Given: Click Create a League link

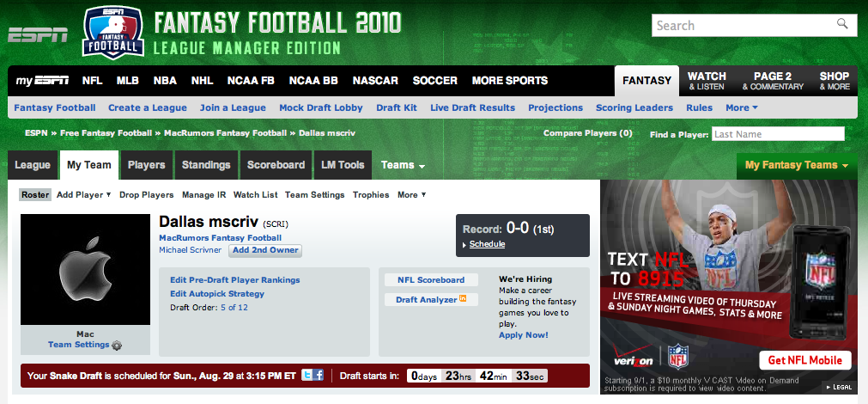Looking at the screenshot, I should pos(148,107).
